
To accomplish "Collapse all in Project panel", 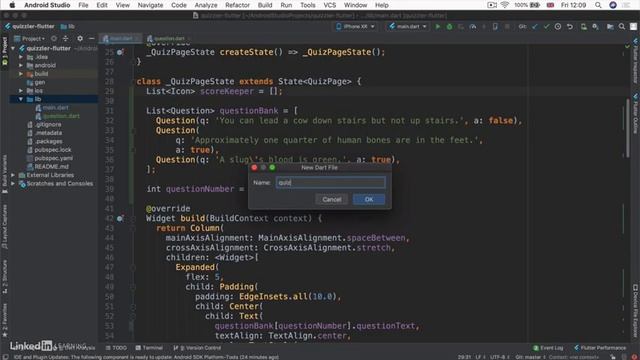I will tap(65, 38).
